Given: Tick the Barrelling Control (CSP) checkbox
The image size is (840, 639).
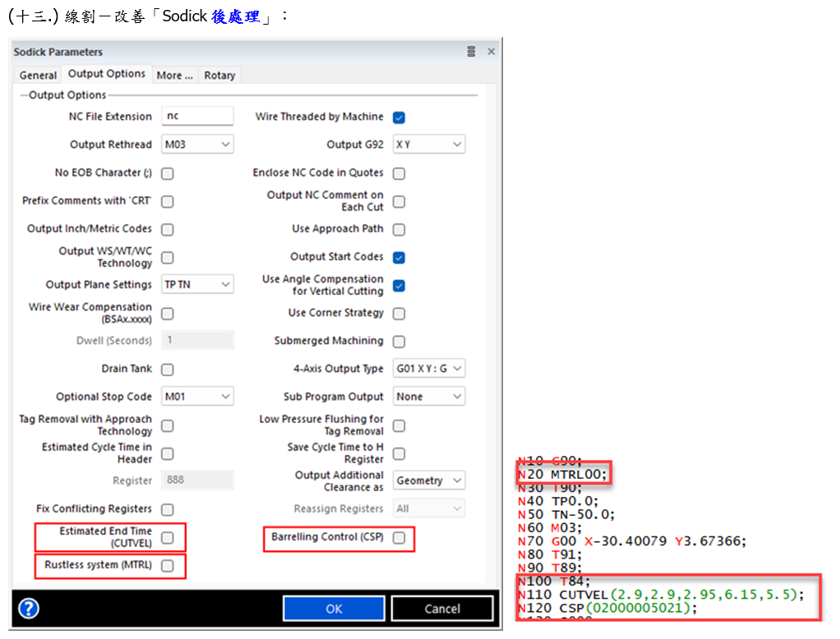Looking at the screenshot, I should tap(399, 538).
